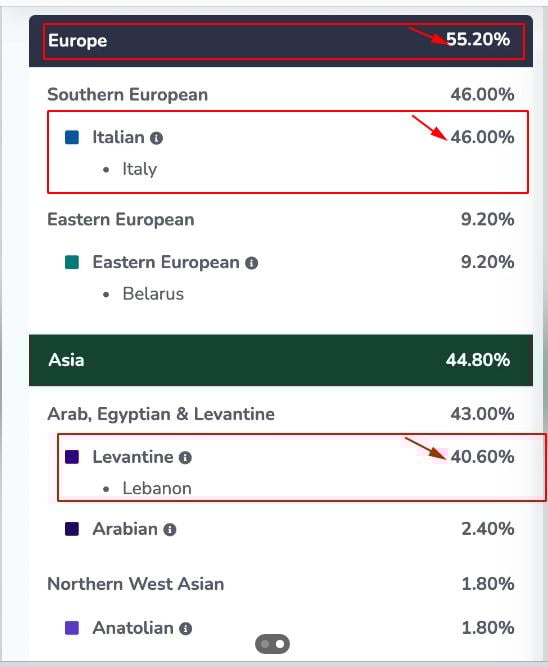
Task: Select the violet Anatolian color square
Action: 72,628
